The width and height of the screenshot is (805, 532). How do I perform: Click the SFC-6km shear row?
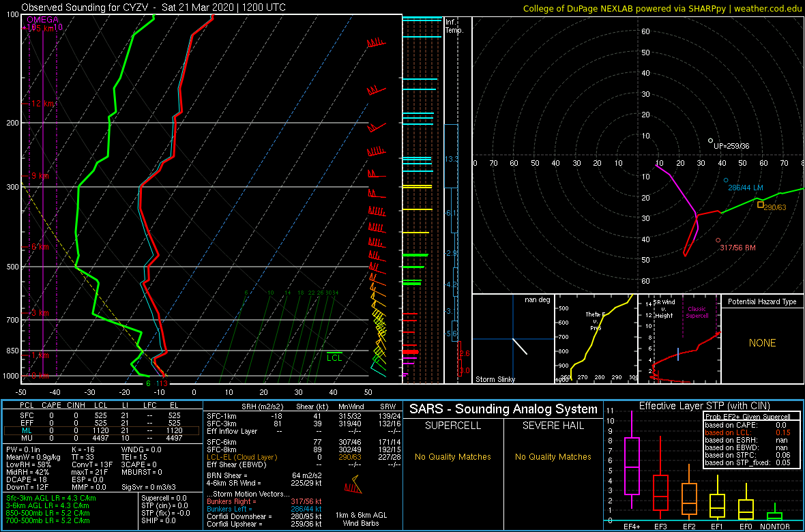pyautogui.click(x=304, y=442)
